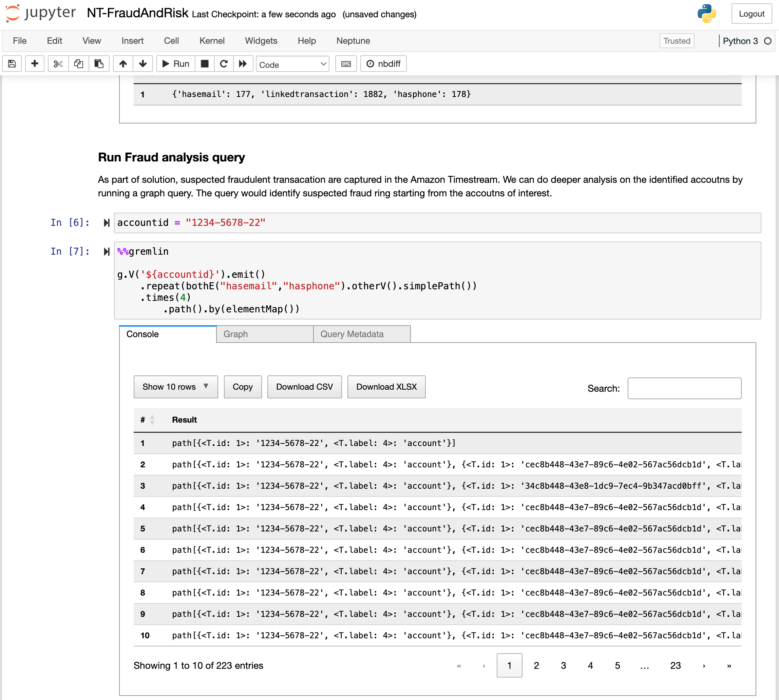Open the cell type Code dropdown
779x700 pixels.
[292, 64]
